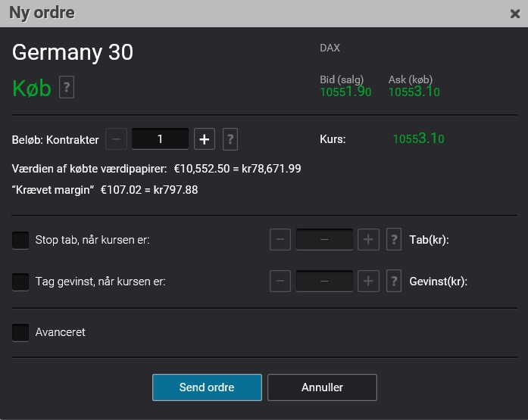Click the Tag gevinst price field
Screen dimensions: 528x420
325,281
